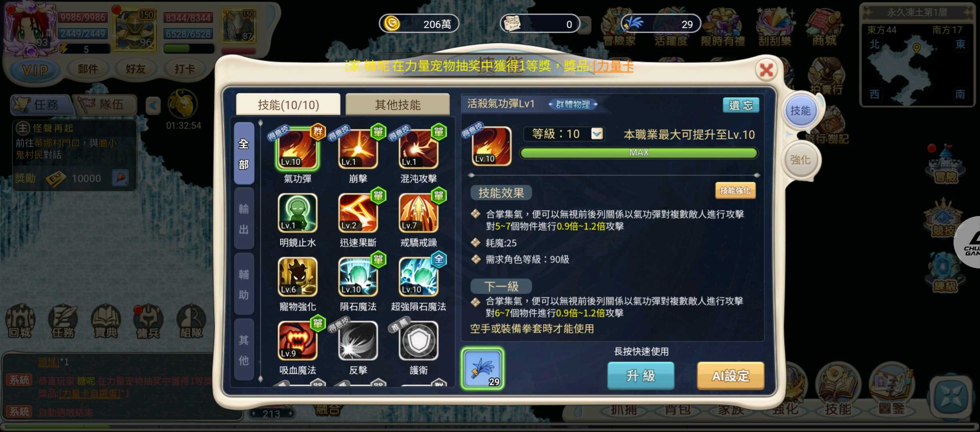Click the green MAX progress bar
Screen dimensions: 980x432
639,153
